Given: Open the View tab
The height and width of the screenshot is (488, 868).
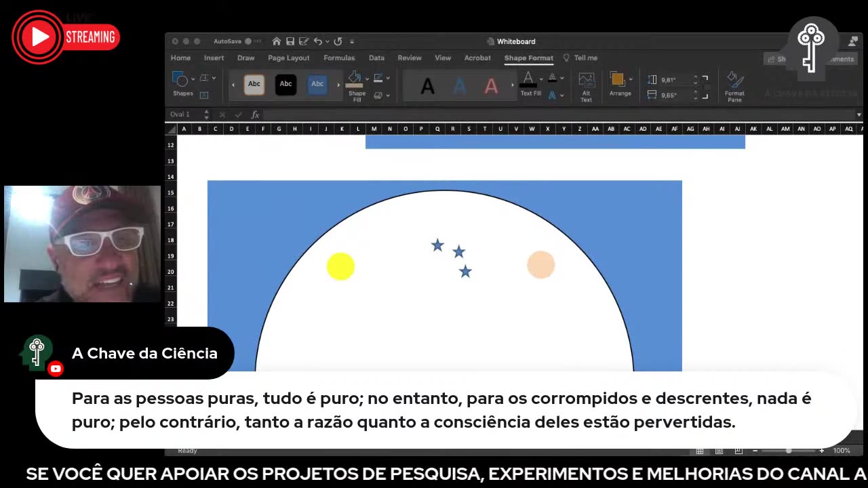Looking at the screenshot, I should click(x=443, y=58).
